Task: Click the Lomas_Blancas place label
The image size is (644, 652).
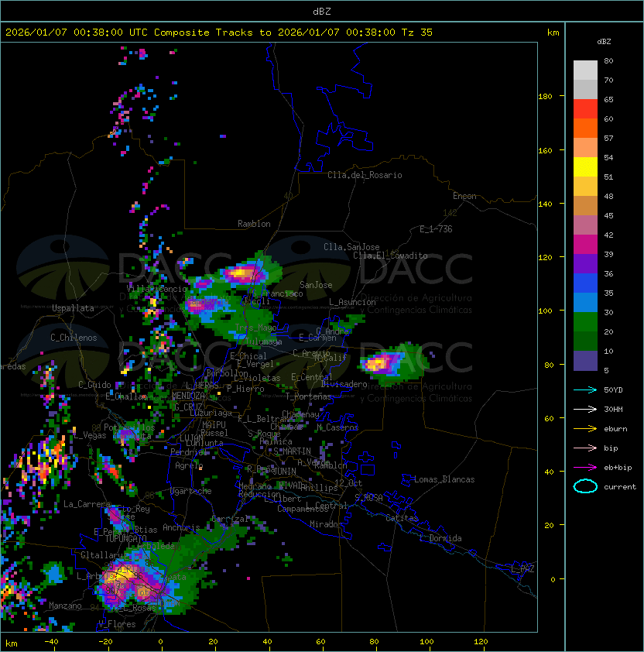Action: click(444, 479)
